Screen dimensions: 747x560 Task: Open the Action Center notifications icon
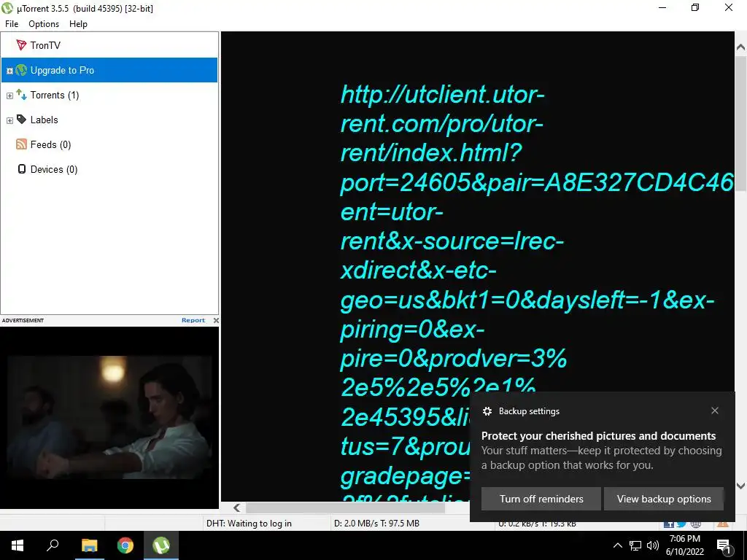pos(724,545)
